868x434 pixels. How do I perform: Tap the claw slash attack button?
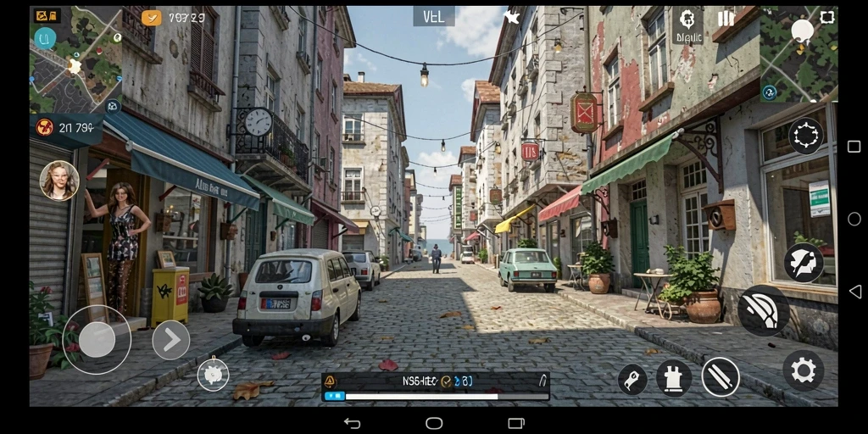pos(764,310)
